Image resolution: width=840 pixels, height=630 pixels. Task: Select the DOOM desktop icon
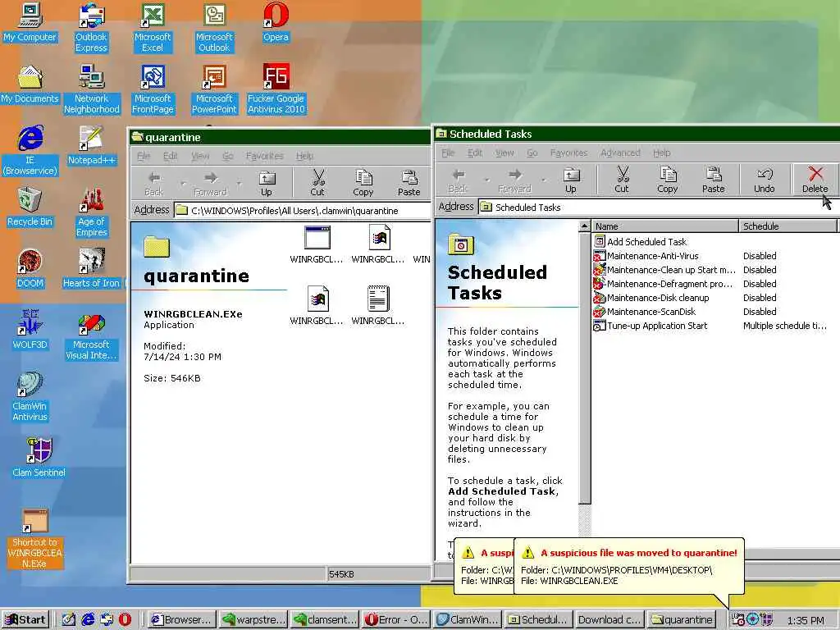tap(30, 269)
